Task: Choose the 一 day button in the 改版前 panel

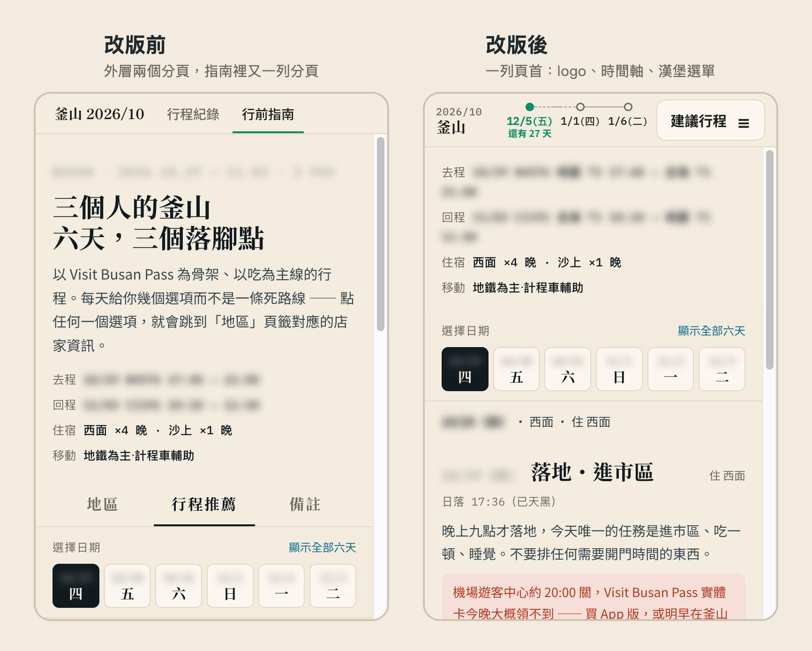Action: coord(281,586)
